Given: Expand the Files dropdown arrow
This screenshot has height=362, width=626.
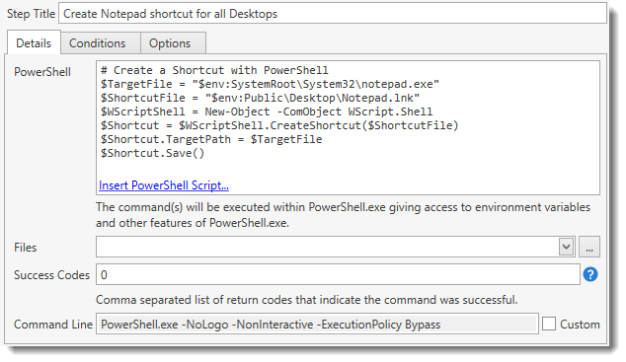Looking at the screenshot, I should (566, 247).
